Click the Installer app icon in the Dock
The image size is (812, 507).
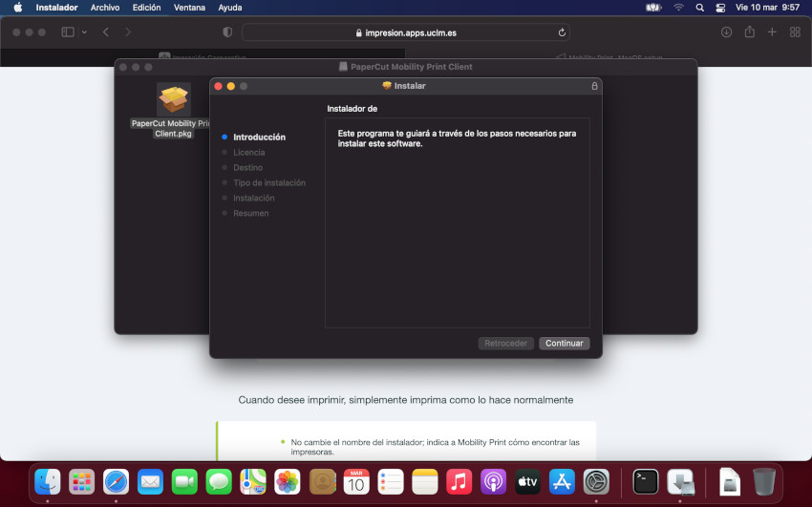(x=680, y=481)
